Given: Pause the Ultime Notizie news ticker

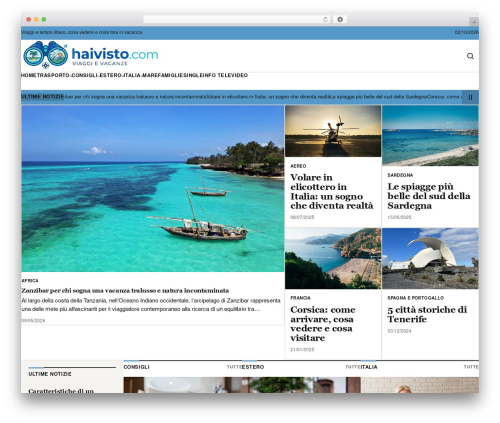Looking at the screenshot, I should pos(470,97).
